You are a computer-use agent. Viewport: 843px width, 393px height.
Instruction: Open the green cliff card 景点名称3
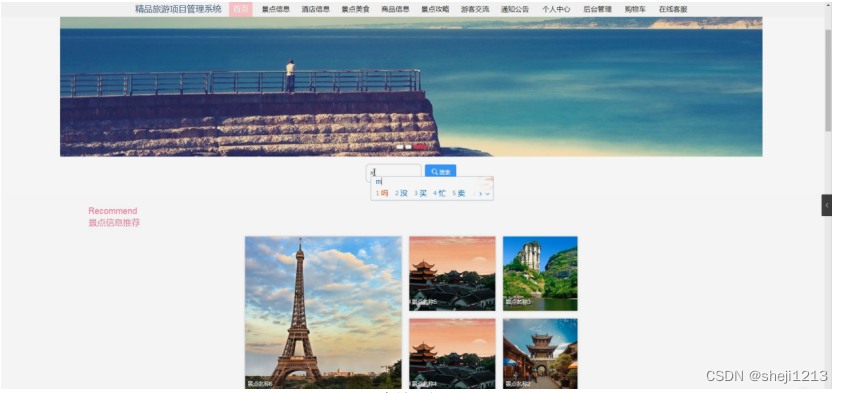[x=540, y=274]
